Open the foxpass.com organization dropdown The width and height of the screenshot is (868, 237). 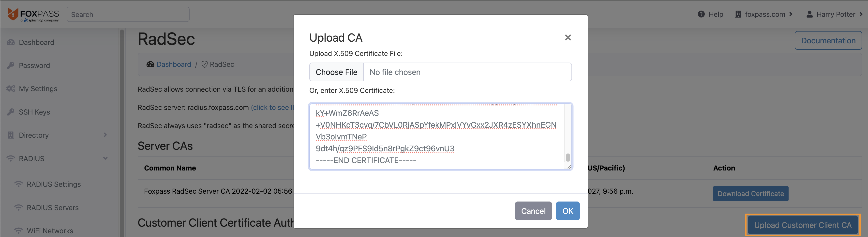[x=764, y=14]
